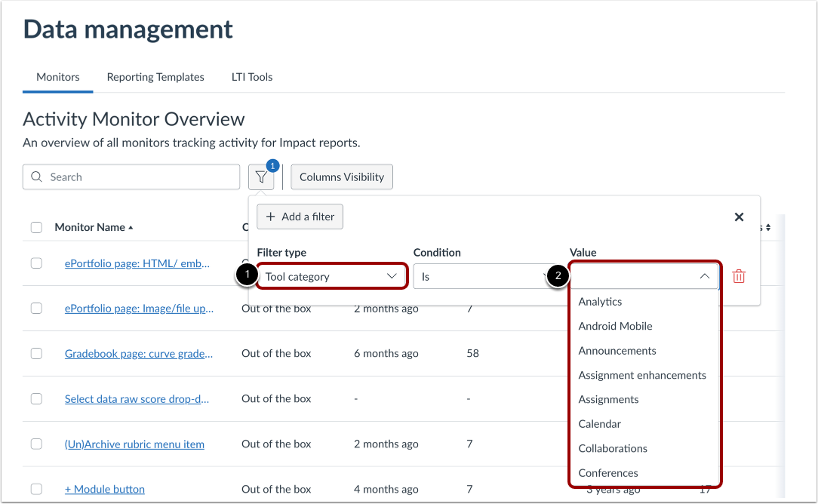818x504 pixels.
Task: Open ePortfolio page: Image/file up... link
Action: point(139,309)
